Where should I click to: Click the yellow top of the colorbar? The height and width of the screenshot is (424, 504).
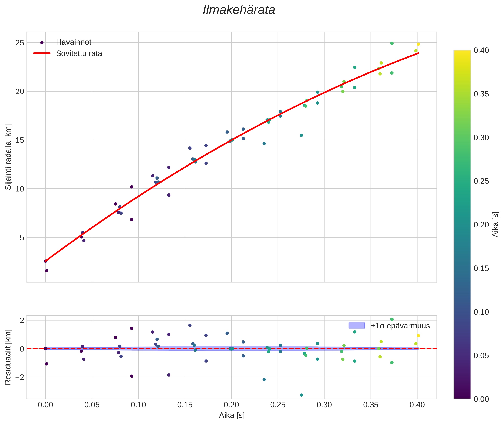[462, 53]
